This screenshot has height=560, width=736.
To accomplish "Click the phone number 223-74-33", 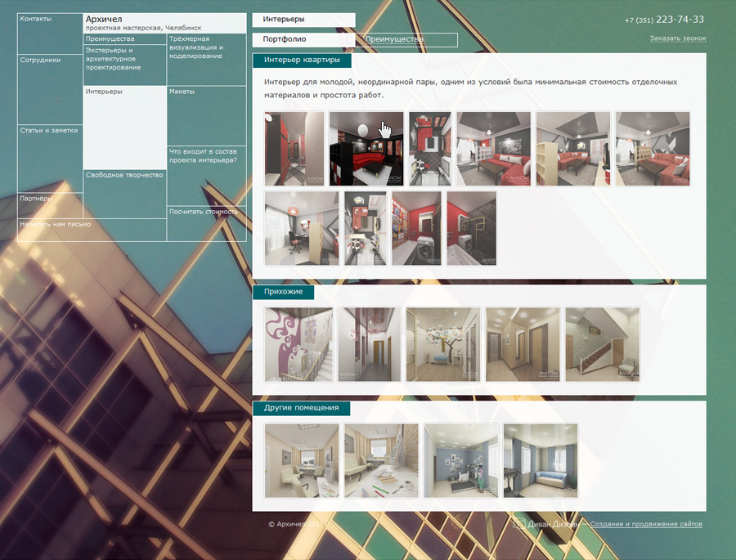I will [x=680, y=20].
